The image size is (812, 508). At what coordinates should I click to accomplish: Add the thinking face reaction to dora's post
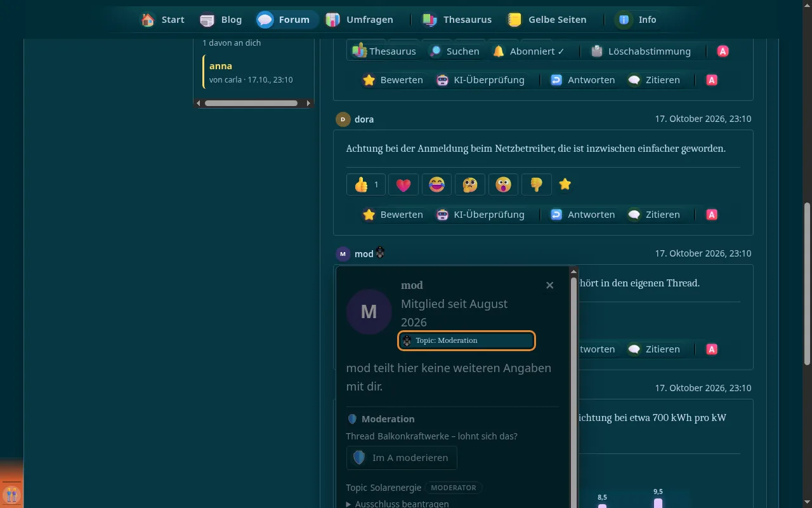(470, 185)
